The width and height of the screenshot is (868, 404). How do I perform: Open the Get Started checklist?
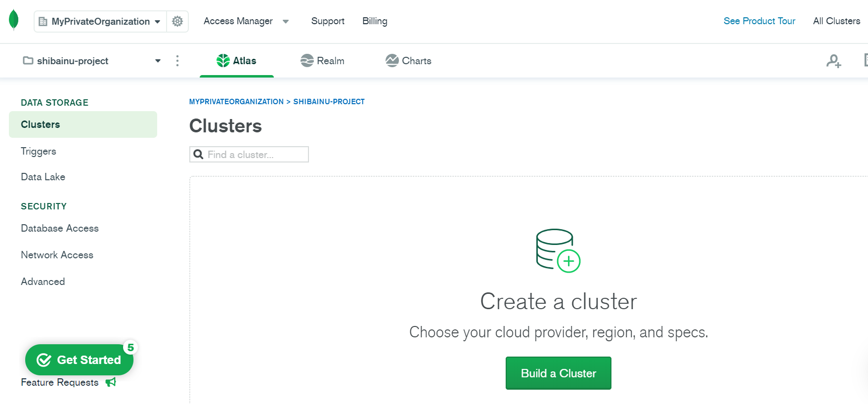click(79, 360)
